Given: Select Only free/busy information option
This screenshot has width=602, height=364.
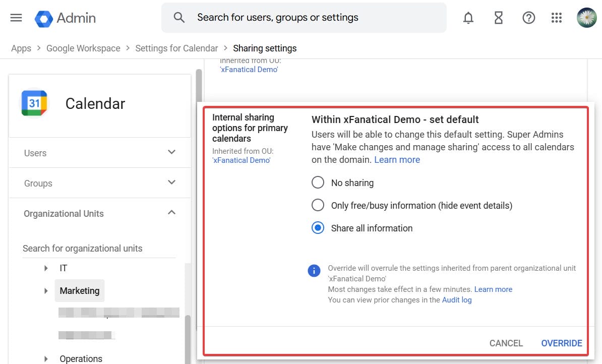Looking at the screenshot, I should coord(318,205).
